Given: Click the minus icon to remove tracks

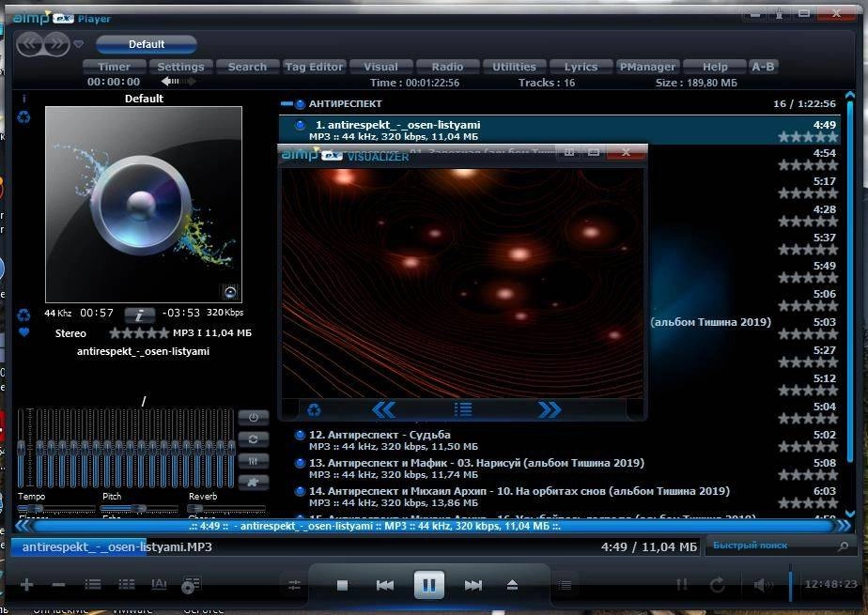Looking at the screenshot, I should coord(58,585).
